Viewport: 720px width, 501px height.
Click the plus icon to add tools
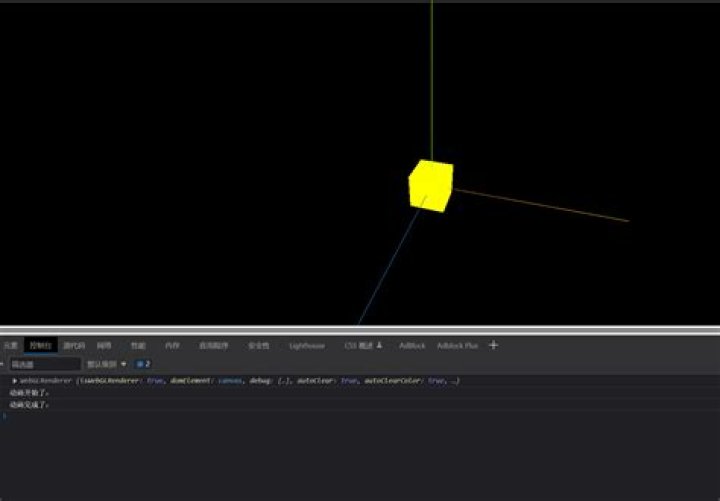point(494,345)
